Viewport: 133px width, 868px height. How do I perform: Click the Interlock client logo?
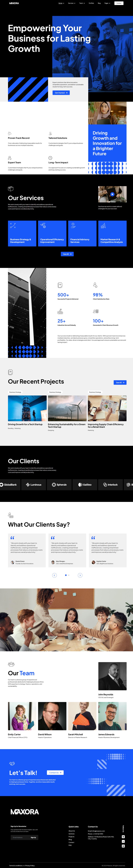(x=110, y=485)
